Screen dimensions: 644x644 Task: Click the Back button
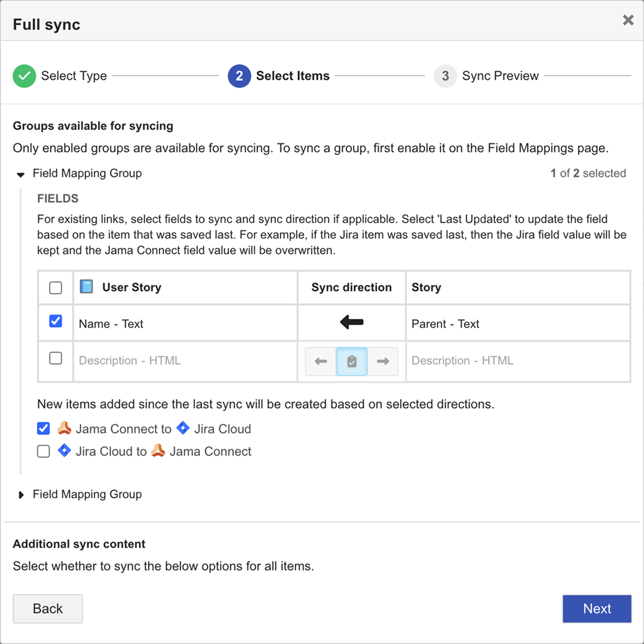pos(47,608)
